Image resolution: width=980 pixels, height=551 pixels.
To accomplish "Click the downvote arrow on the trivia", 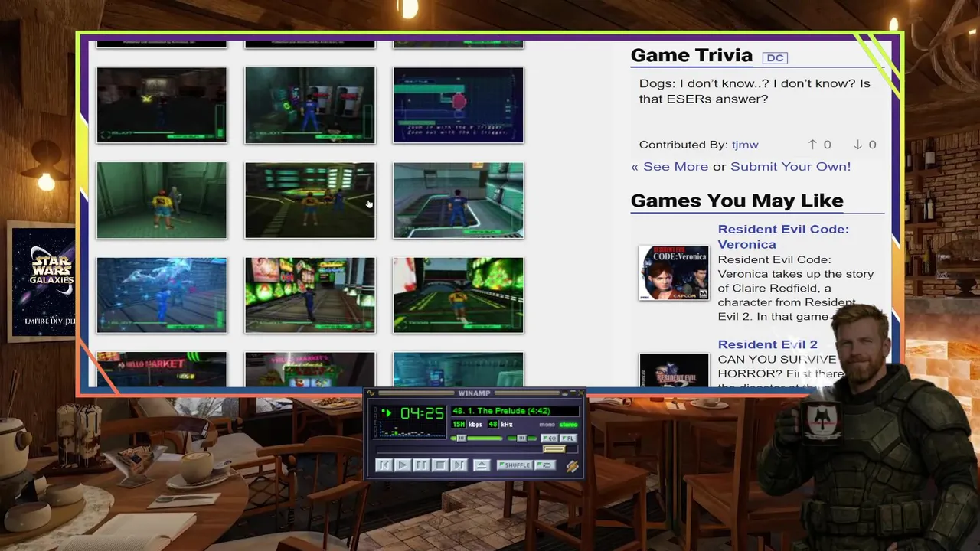I will tap(857, 144).
